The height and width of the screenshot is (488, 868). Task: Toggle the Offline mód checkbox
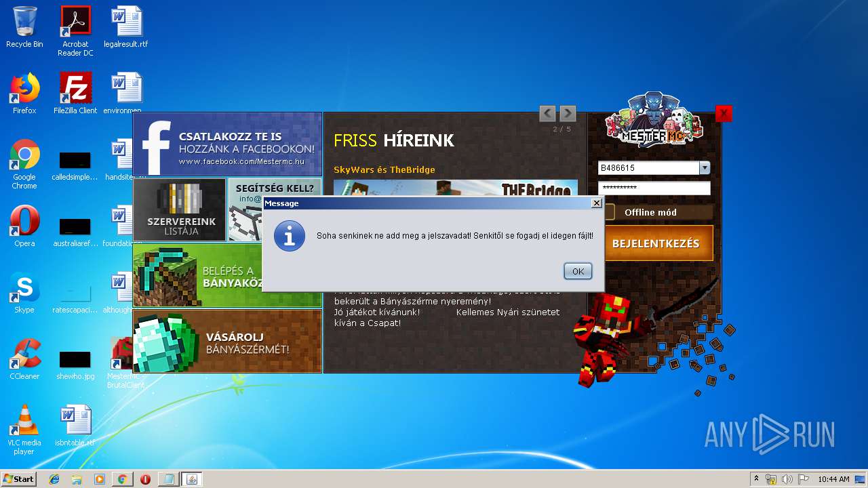click(x=608, y=212)
